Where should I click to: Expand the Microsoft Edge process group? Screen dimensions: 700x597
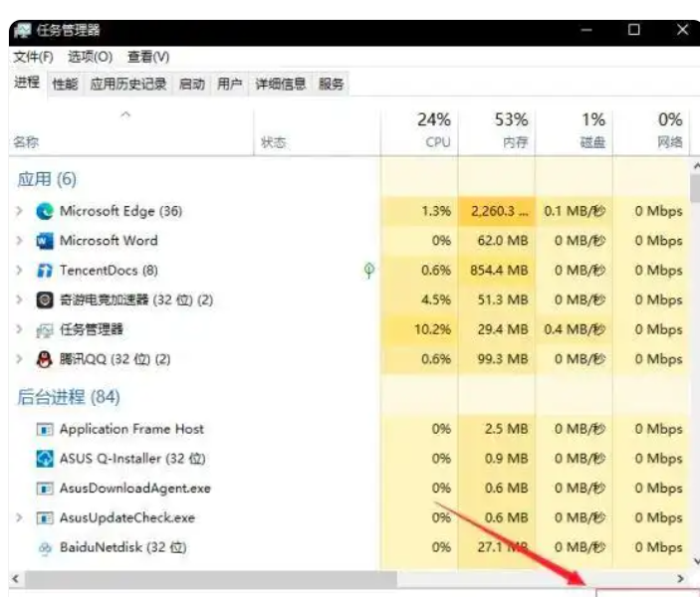coord(19,211)
